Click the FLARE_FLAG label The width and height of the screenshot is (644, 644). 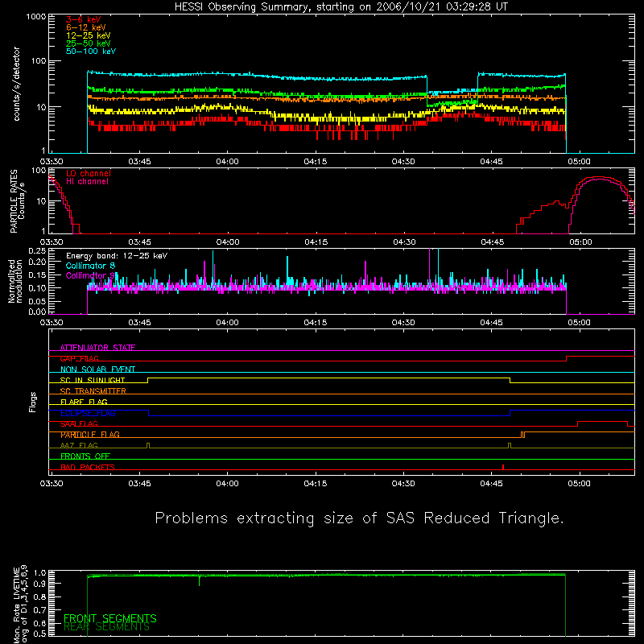click(84, 402)
